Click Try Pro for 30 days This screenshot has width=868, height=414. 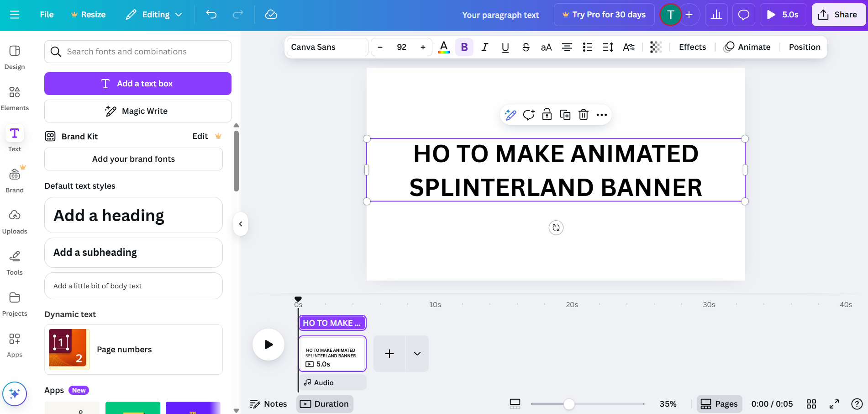604,15
